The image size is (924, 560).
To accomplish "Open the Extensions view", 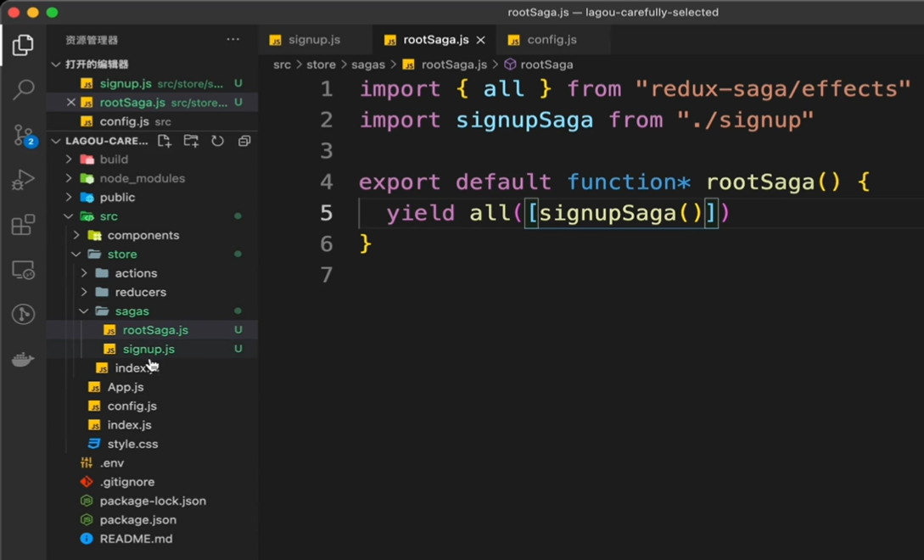I will [23, 225].
